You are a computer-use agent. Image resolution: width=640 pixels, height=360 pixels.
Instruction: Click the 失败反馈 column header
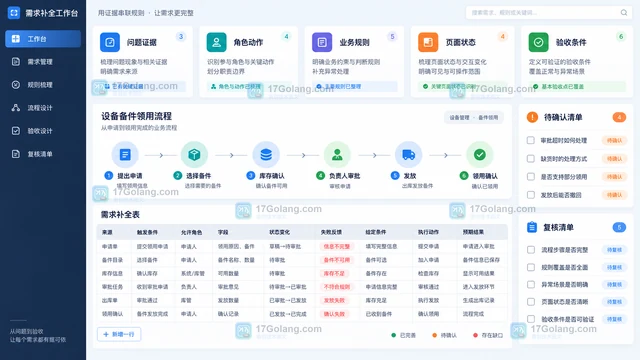pyautogui.click(x=331, y=232)
